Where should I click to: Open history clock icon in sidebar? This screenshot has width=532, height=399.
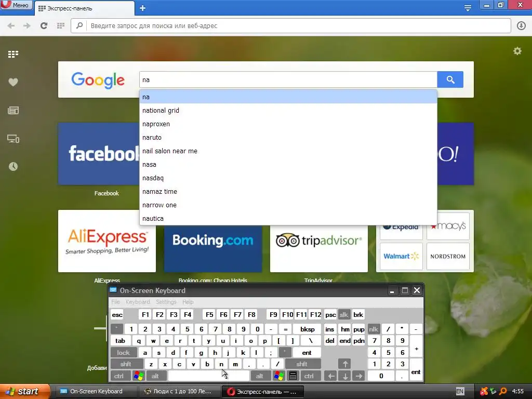13,167
